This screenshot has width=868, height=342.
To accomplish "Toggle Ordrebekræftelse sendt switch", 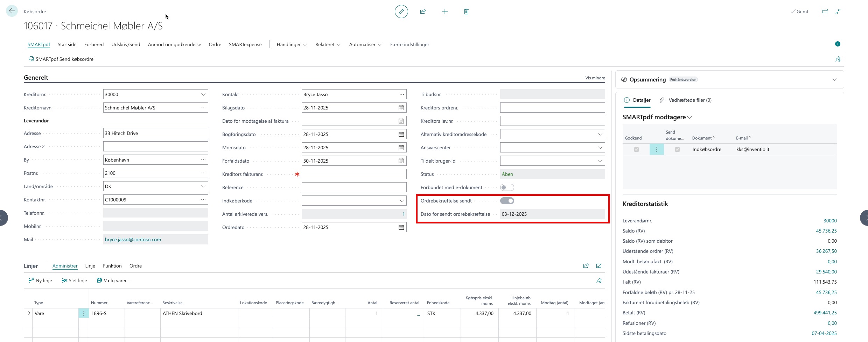I will tap(507, 201).
